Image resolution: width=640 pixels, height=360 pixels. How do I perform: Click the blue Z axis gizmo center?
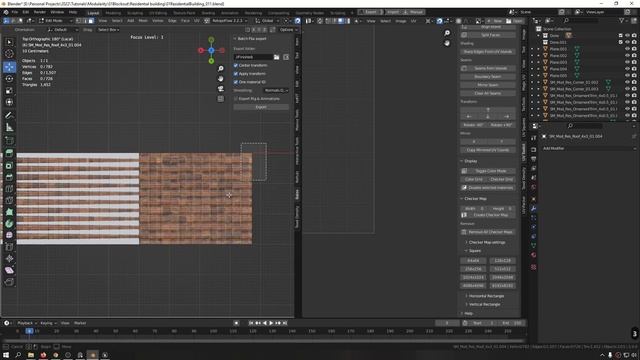pyautogui.click(x=211, y=50)
